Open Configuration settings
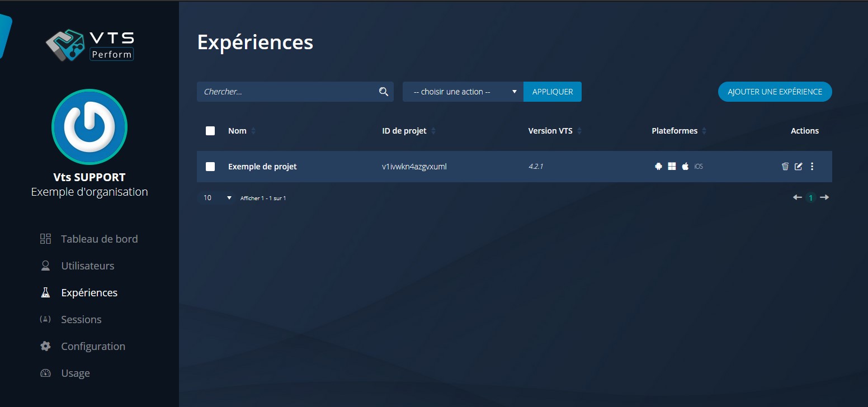 93,346
